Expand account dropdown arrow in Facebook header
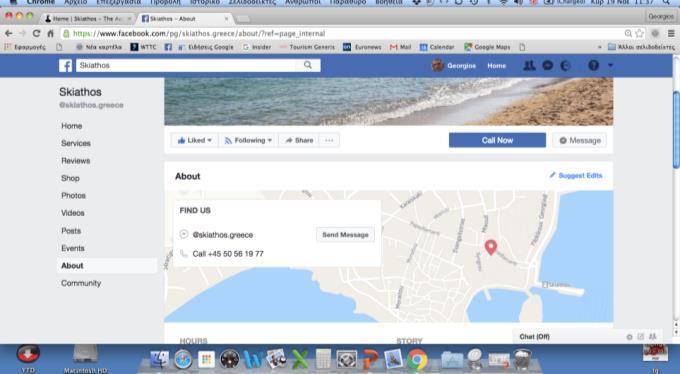Image resolution: width=680 pixels, height=374 pixels. pyautogui.click(x=611, y=66)
